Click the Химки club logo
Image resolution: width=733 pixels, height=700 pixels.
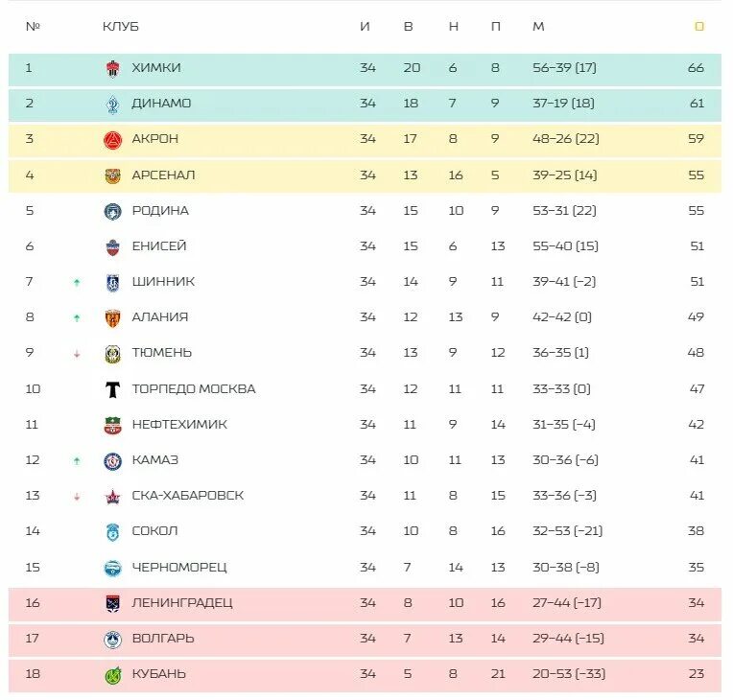[112, 68]
